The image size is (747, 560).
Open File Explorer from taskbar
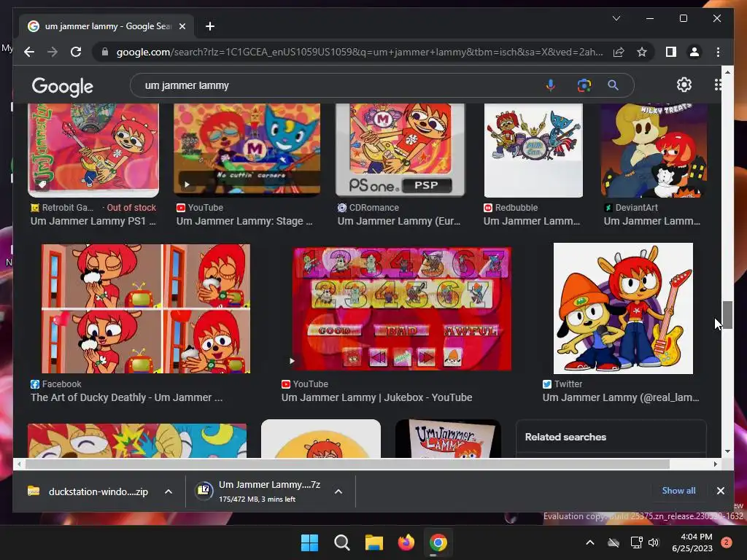pyautogui.click(x=374, y=542)
